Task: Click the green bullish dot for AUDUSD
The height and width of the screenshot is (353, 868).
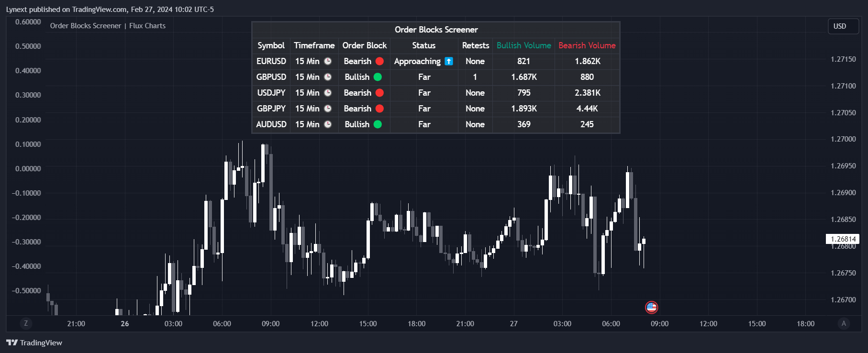Action: (378, 124)
